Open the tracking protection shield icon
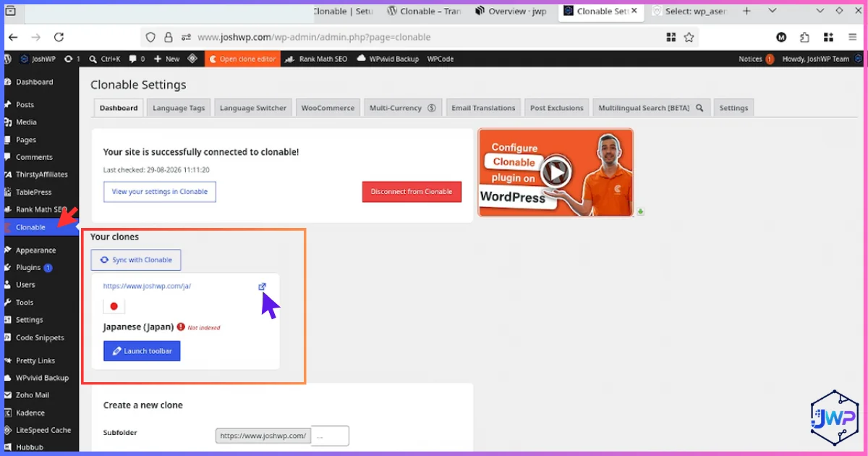Screen dimensions: 868x456 [x=150, y=38]
